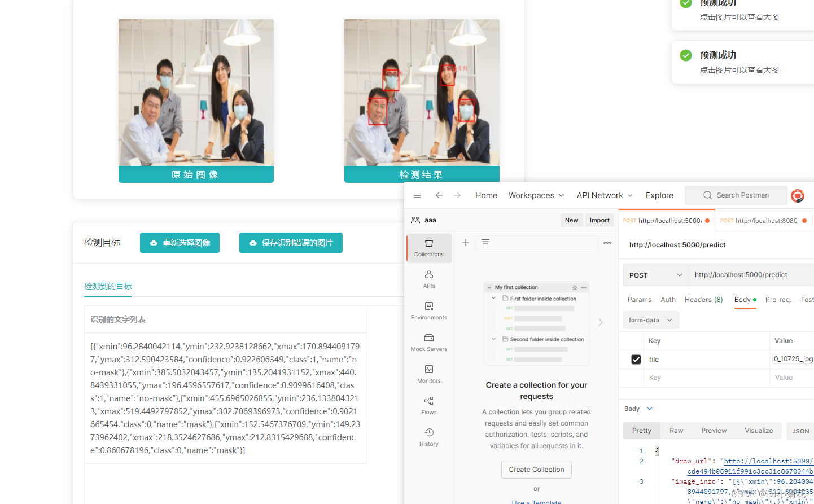814x504 pixels.
Task: Click the file value 0_10725_jpg field
Action: (x=793, y=359)
